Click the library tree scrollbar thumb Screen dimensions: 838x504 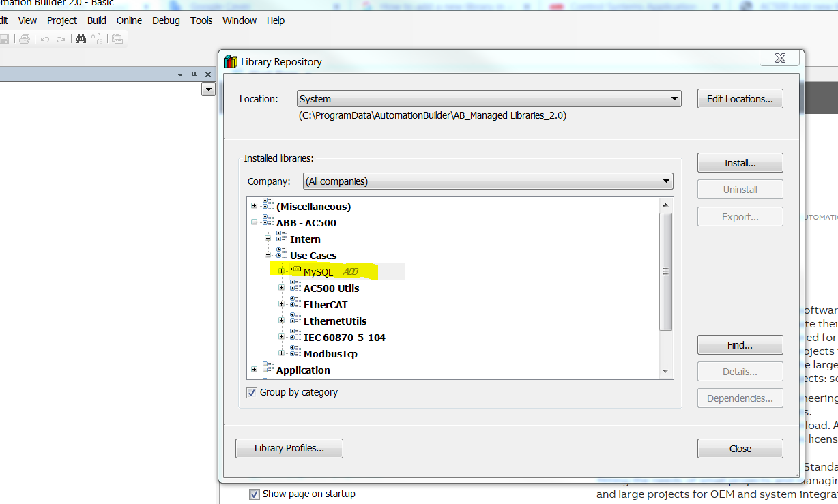click(x=666, y=271)
